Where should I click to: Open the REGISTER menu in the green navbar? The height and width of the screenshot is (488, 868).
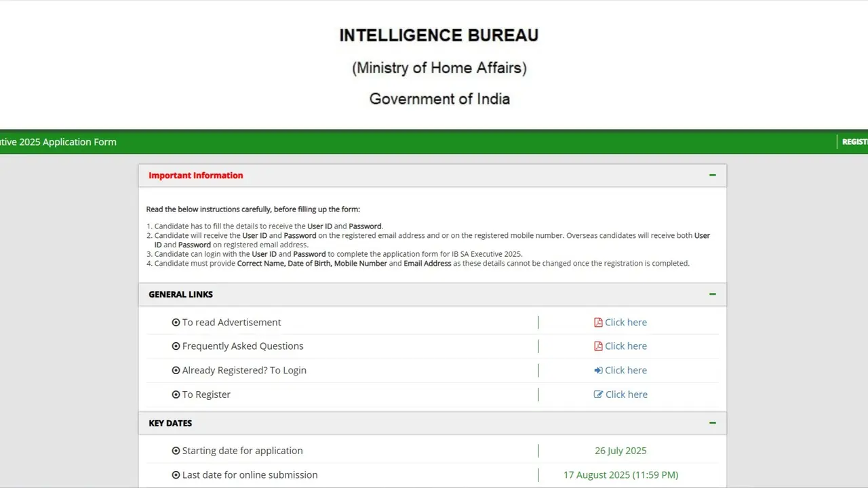pos(854,142)
